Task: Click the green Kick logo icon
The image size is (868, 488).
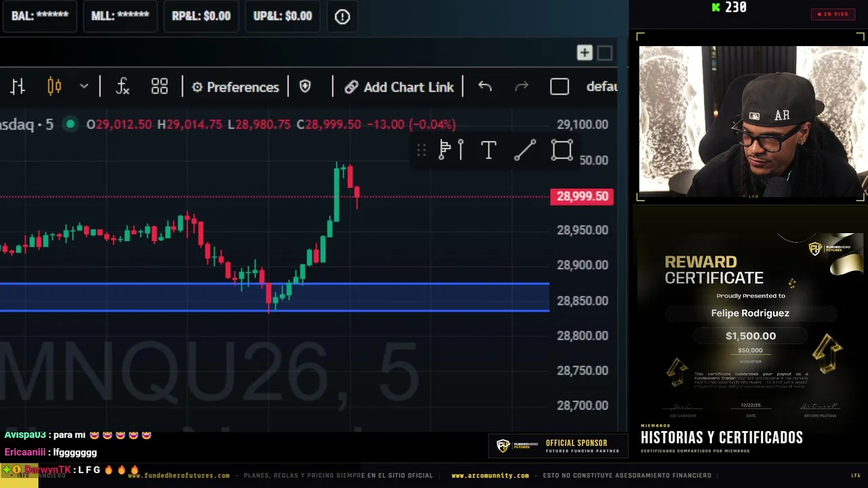Action: [x=716, y=7]
